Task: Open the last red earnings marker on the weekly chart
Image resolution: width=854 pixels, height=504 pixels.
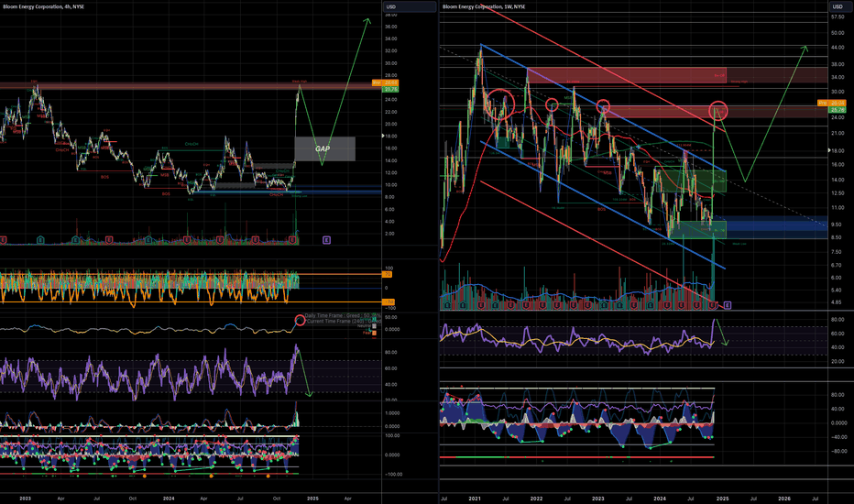Action: click(713, 305)
